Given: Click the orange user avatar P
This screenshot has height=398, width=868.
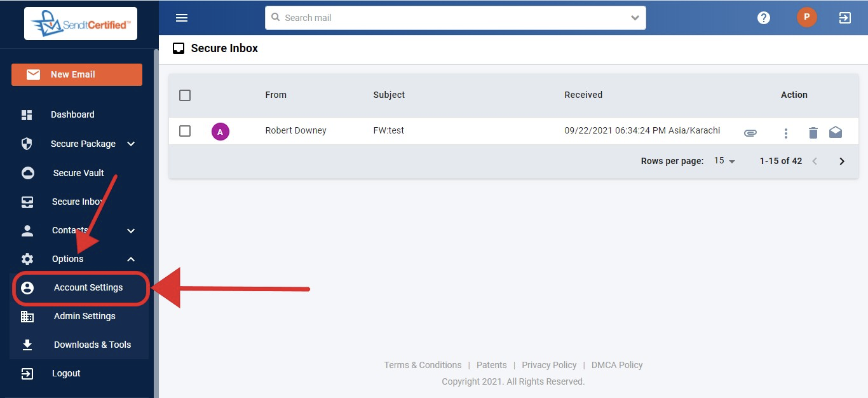Looking at the screenshot, I should click(806, 17).
